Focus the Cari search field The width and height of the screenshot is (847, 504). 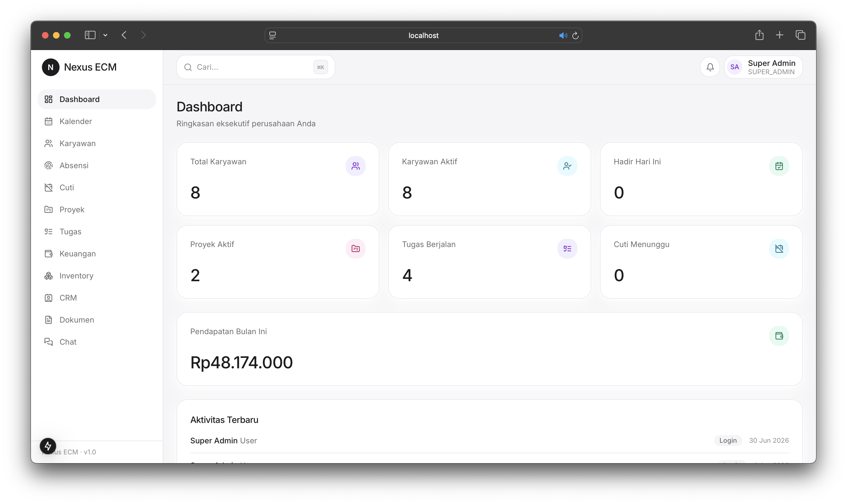(x=255, y=67)
